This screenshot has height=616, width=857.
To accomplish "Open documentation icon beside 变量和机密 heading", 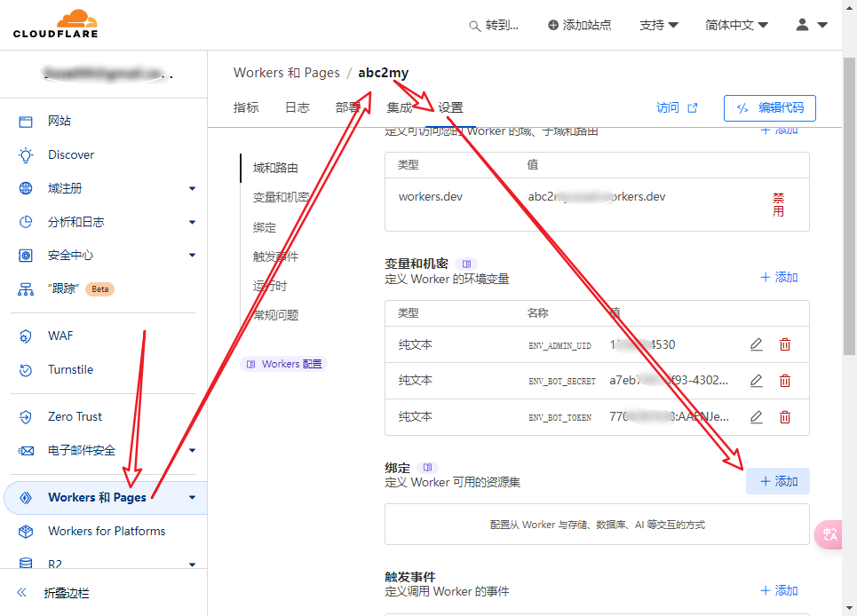I will (466, 264).
